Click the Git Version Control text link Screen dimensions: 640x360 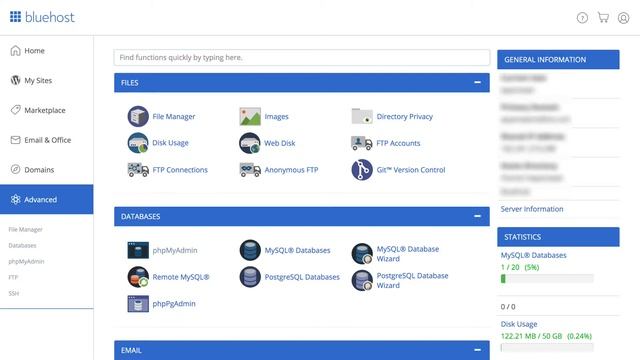[x=411, y=170]
